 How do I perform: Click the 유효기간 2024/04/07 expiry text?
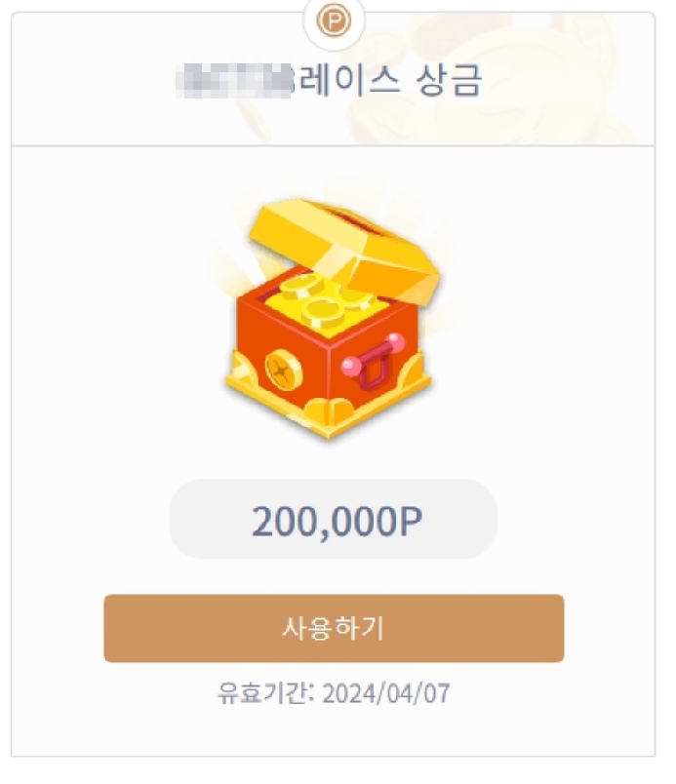pos(334,693)
